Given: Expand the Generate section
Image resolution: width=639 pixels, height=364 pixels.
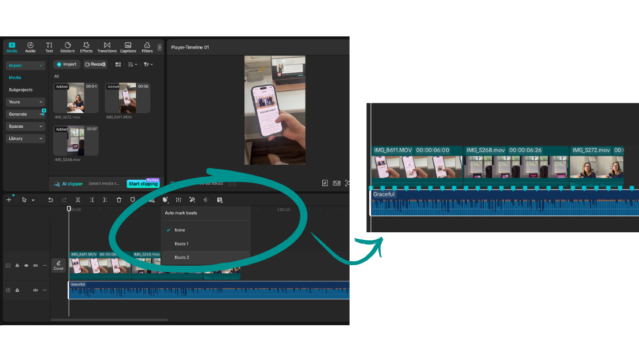Looking at the screenshot, I should point(25,114).
